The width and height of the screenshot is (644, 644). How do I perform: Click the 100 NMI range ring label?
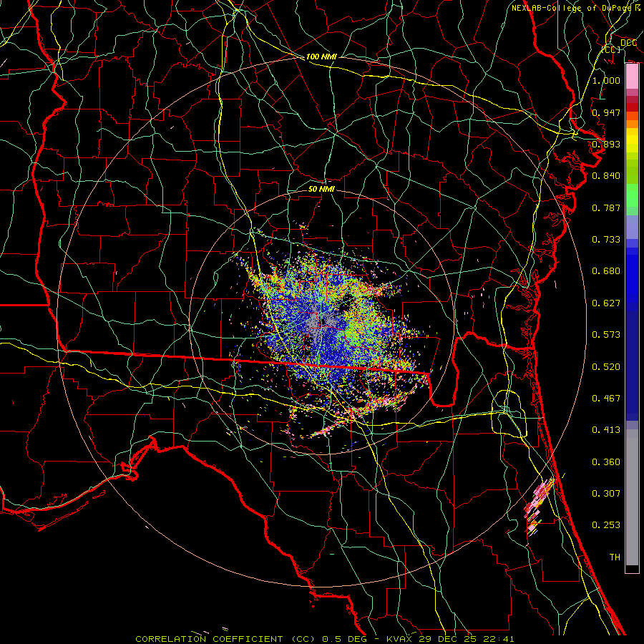(321, 57)
